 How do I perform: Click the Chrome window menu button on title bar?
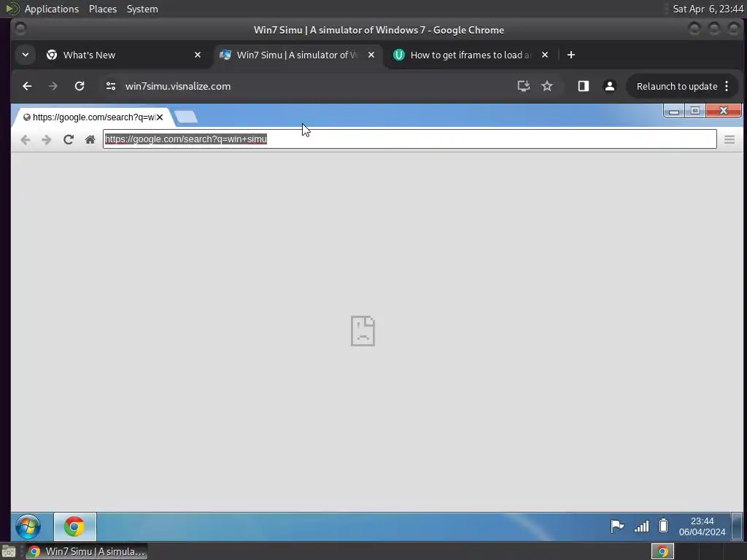click(x=20, y=29)
